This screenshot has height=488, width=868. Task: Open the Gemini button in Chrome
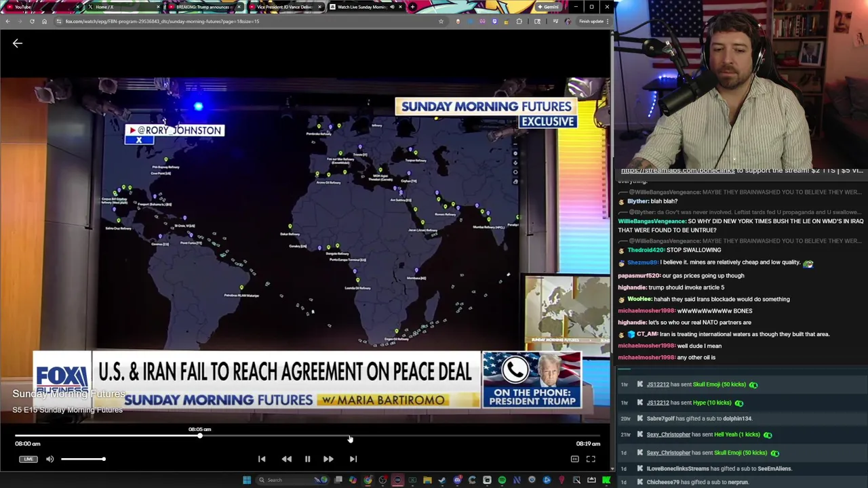coord(547,7)
